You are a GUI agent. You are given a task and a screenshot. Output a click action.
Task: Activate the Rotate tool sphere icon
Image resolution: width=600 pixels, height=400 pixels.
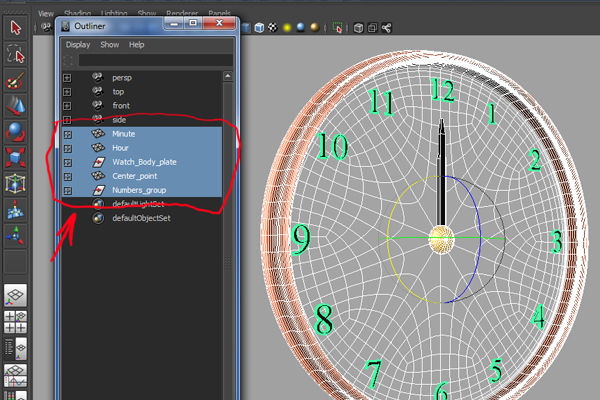pyautogui.click(x=15, y=132)
